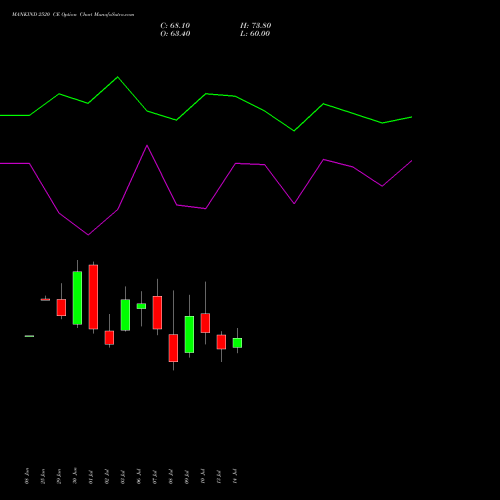Select the close value C: 68.10
Viewport: 500px width, 500px height.
point(175,26)
